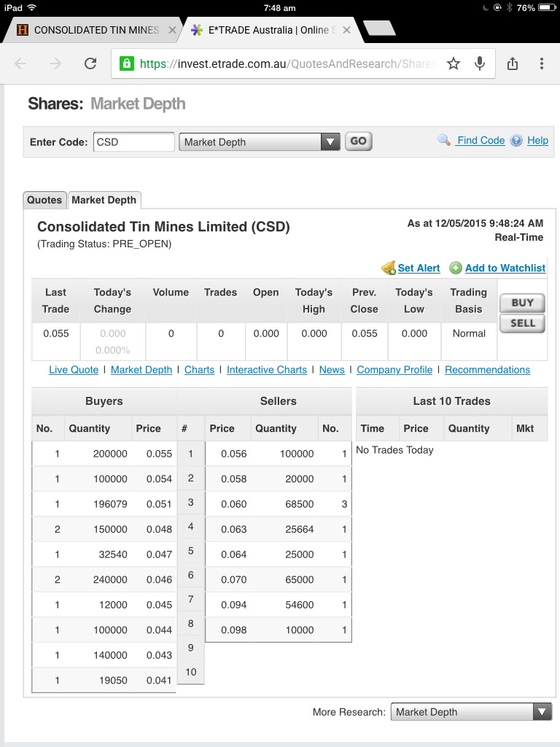Image resolution: width=560 pixels, height=747 pixels.
Task: Close the Consolidated Tin Mines tab
Action: click(x=172, y=30)
